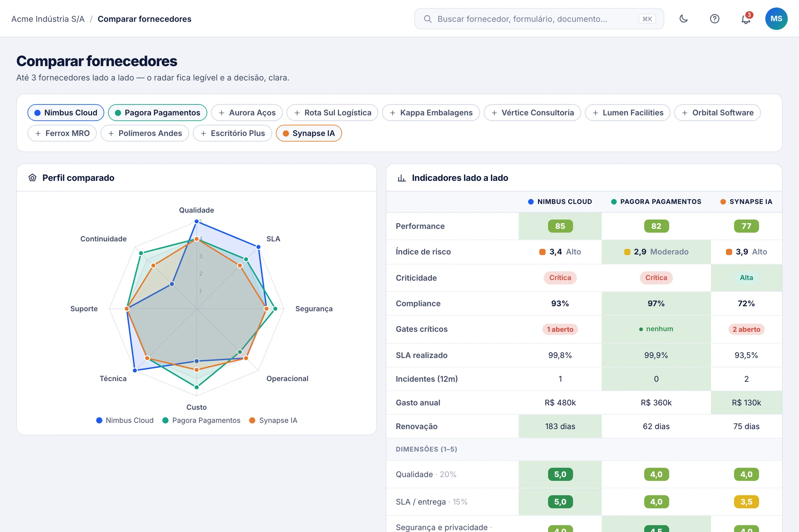Add Rota Sul Logística to comparison
Viewport: 799px width, 532px height.
332,112
